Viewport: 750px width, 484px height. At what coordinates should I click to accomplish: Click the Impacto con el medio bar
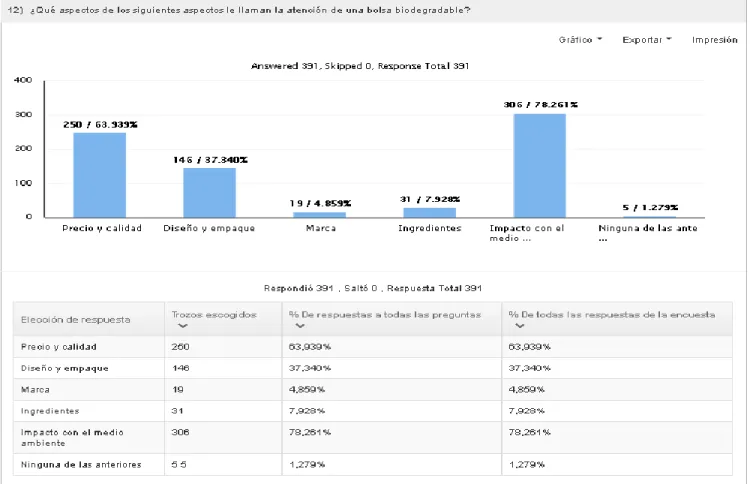pos(540,166)
